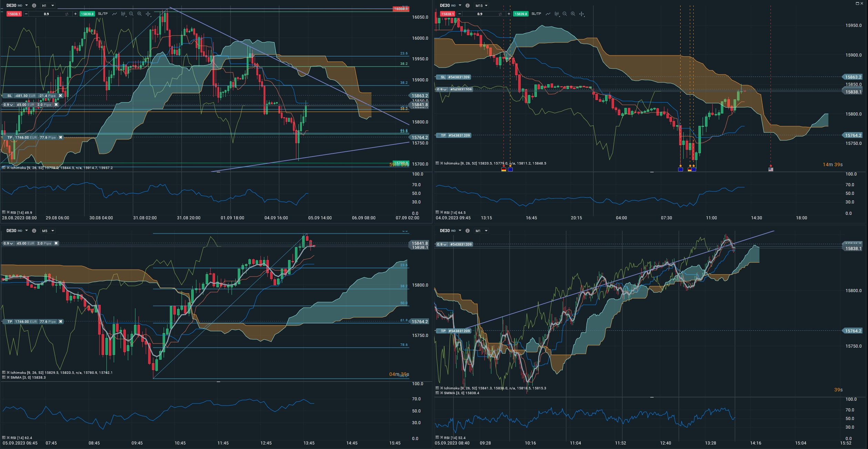Select crosshair tool in M15 chart toolbar
Image resolution: width=868 pixels, height=449 pixels.
(582, 14)
